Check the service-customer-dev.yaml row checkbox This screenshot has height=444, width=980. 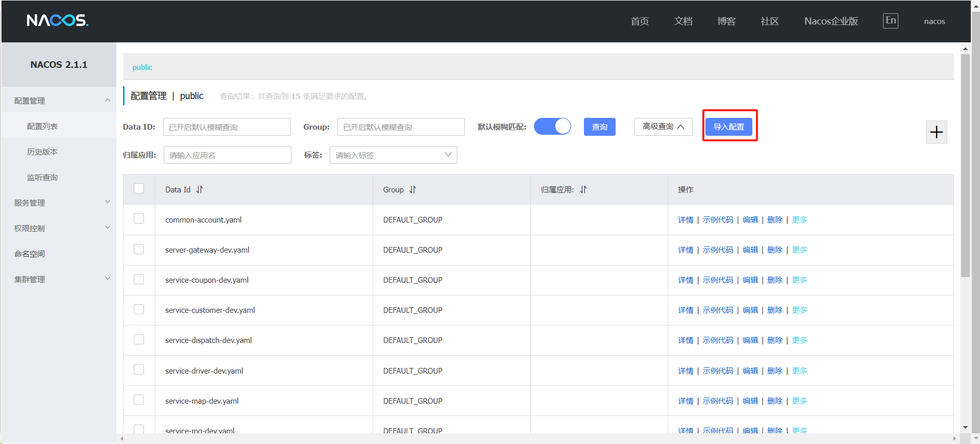tap(139, 309)
